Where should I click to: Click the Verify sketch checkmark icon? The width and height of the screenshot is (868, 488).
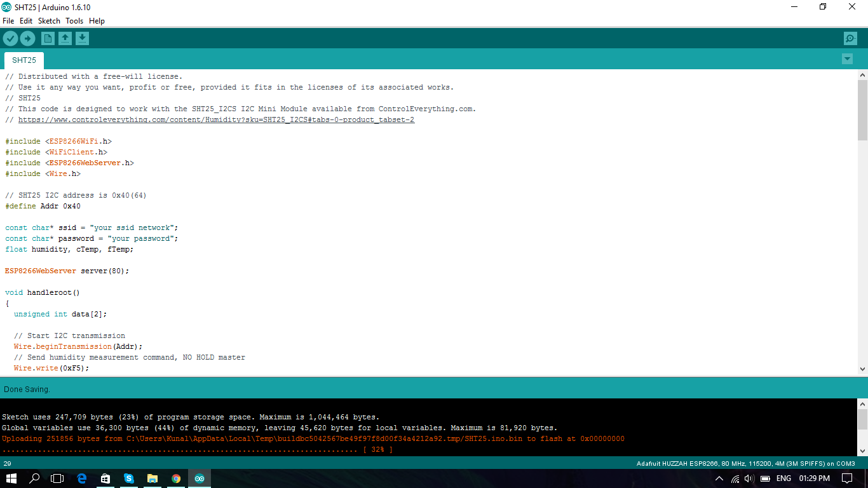10,39
